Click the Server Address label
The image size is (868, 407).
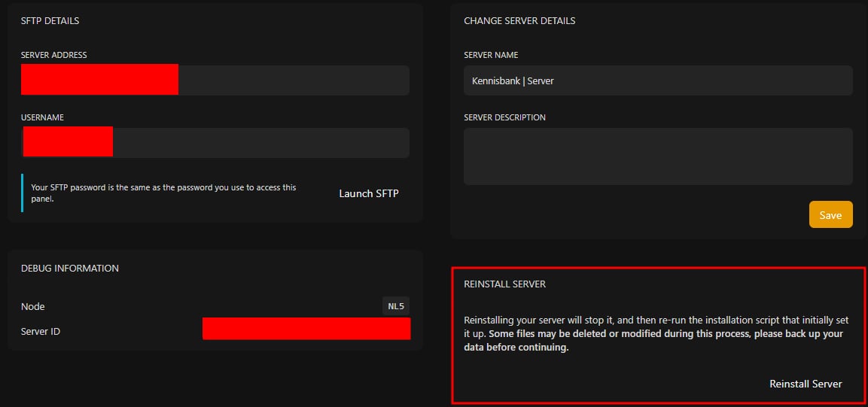point(53,55)
